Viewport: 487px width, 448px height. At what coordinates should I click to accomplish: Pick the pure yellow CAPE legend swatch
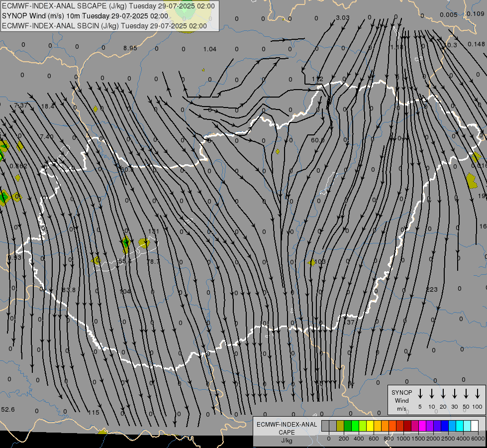370,426
